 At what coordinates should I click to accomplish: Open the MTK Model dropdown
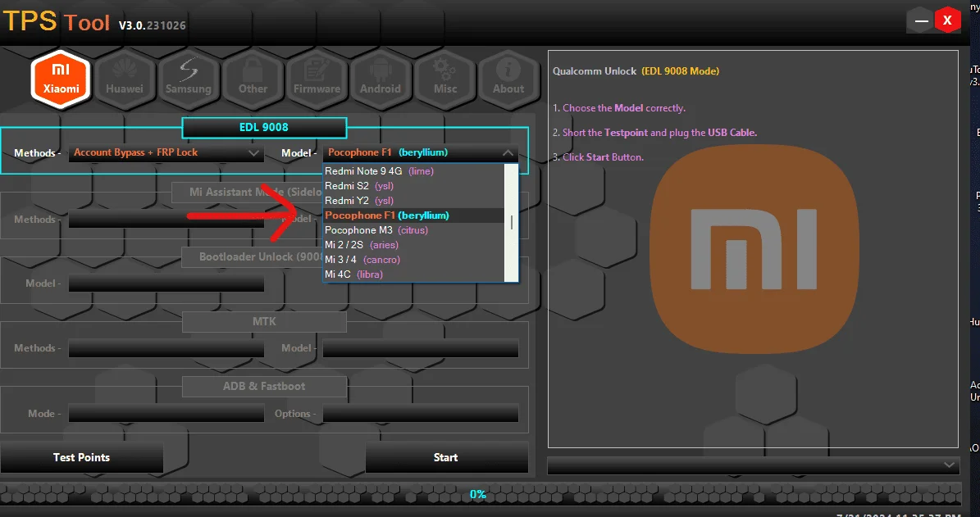click(421, 347)
